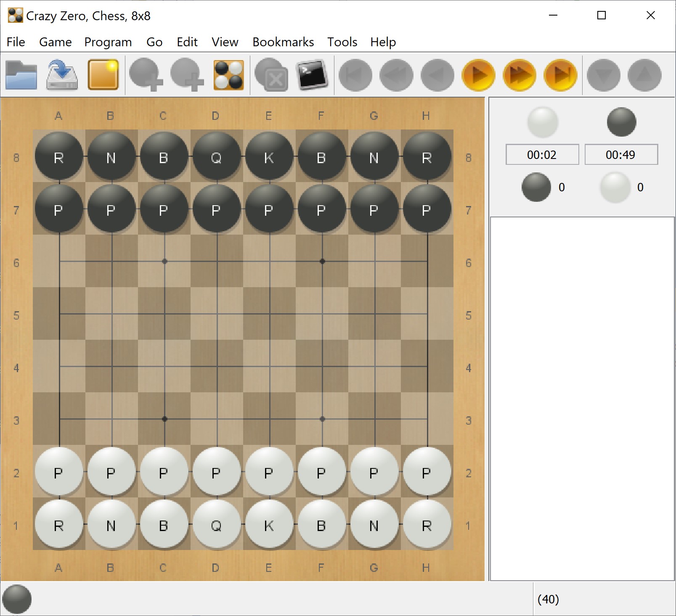Click empty square E4 on board
Screen dimensions: 676x616
tap(270, 366)
